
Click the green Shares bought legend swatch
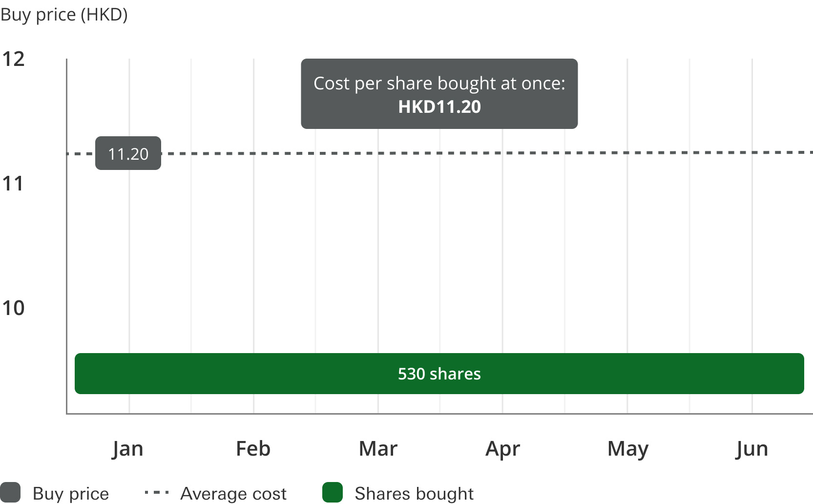tap(333, 492)
